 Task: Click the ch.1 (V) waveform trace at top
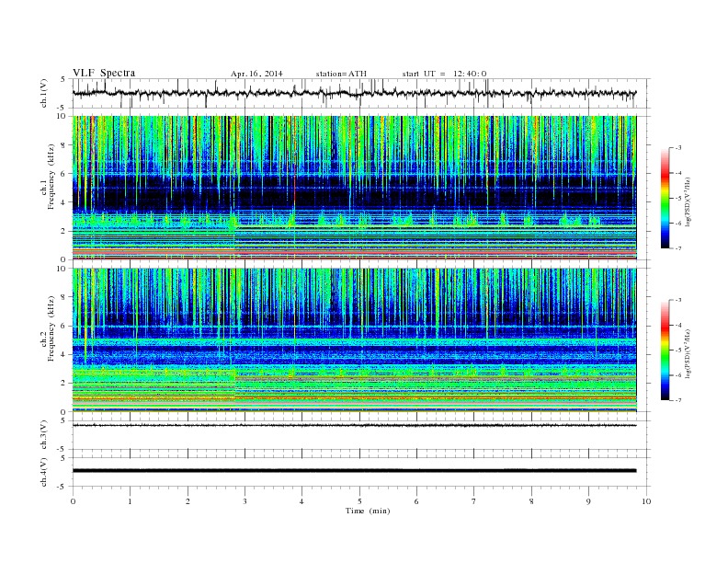[354, 93]
